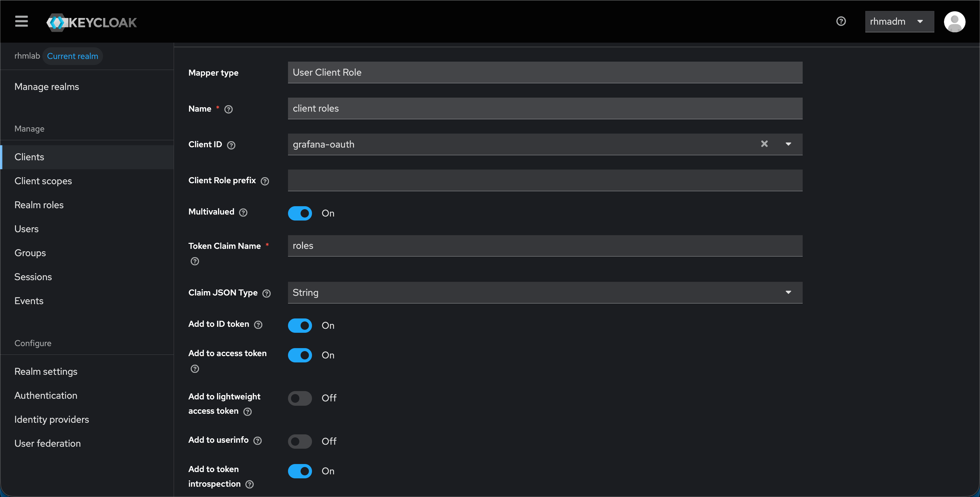Toggle Add to lightweight access token on
The height and width of the screenshot is (497, 980).
(x=300, y=398)
